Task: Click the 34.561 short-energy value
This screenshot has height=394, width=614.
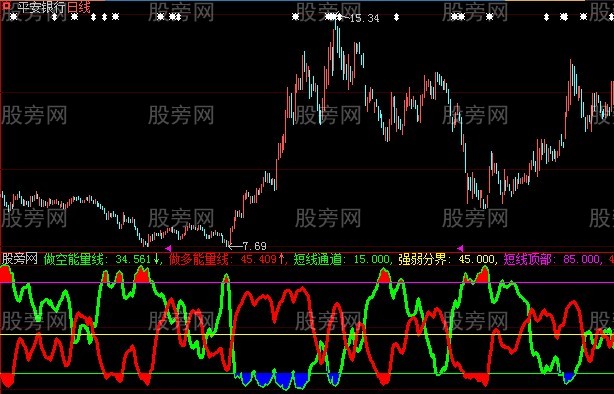Action: click(x=133, y=259)
